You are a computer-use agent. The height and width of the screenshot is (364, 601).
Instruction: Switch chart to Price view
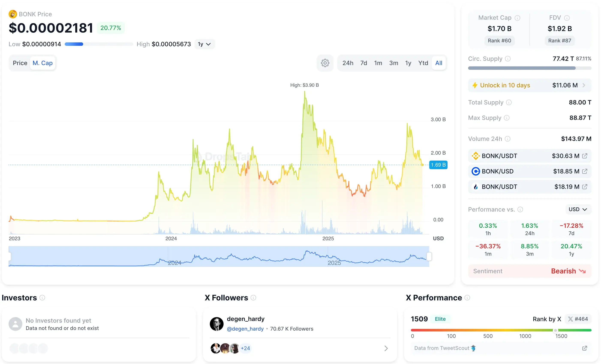[20, 63]
